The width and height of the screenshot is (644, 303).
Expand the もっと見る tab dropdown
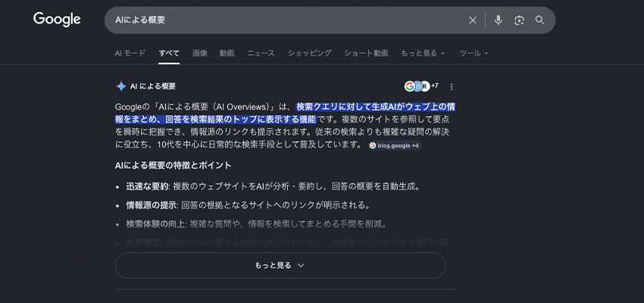tap(423, 53)
